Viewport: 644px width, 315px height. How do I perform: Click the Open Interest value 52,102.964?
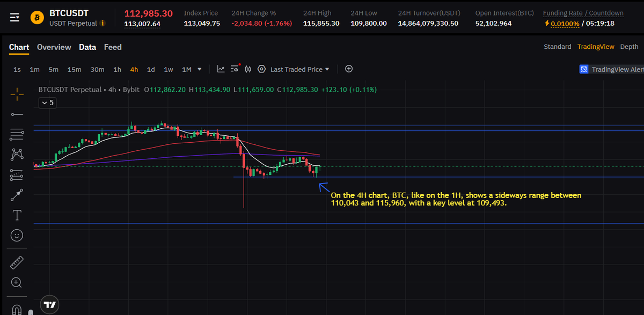pyautogui.click(x=493, y=24)
